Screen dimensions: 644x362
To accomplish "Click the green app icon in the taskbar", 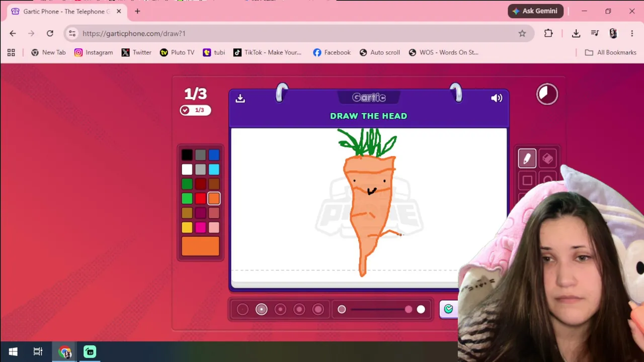I will (x=90, y=351).
